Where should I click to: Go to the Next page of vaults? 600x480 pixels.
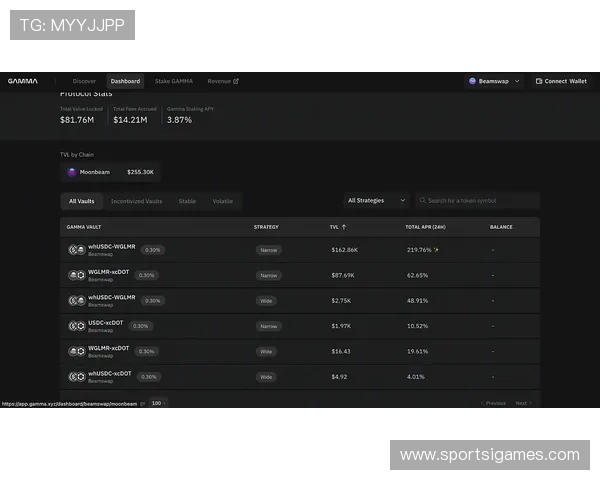tap(522, 403)
